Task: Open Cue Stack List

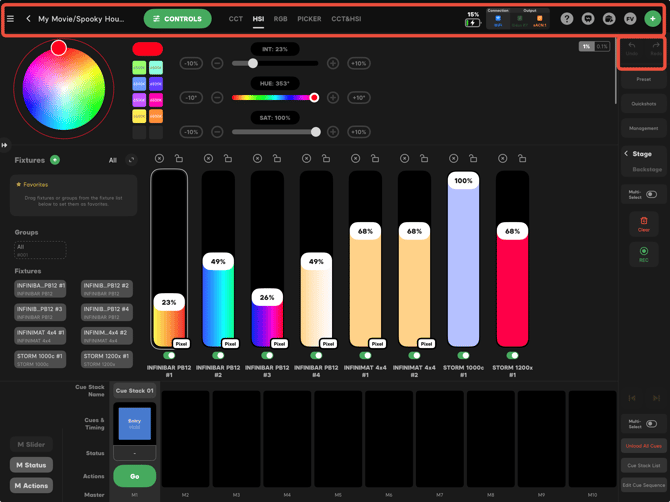Action: pyautogui.click(x=644, y=465)
